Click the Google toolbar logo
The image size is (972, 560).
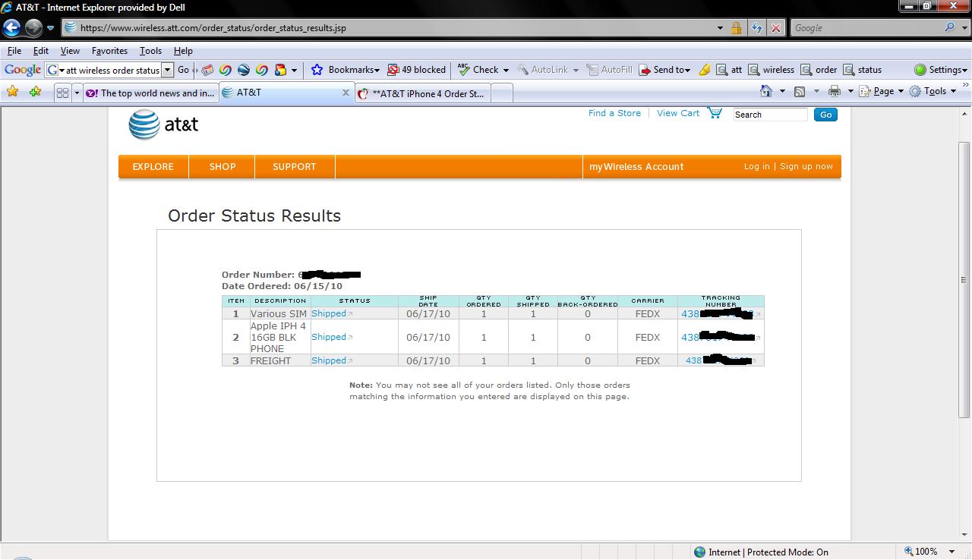[x=23, y=70]
